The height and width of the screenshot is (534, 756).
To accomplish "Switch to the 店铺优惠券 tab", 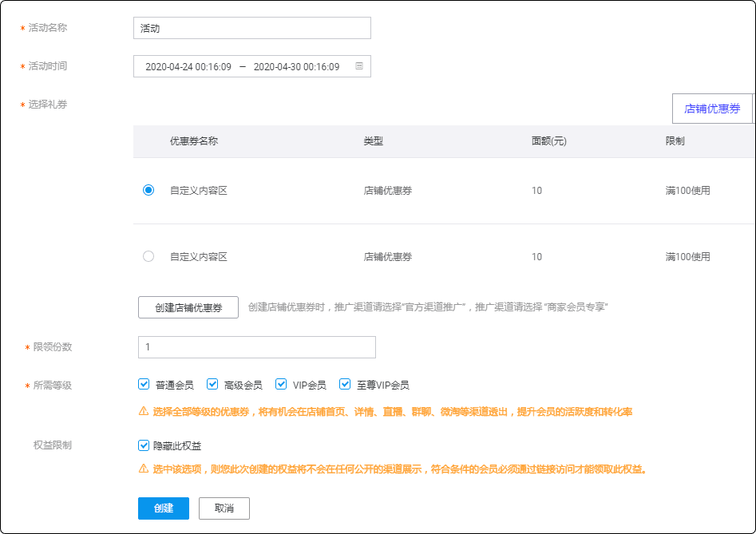I will click(712, 109).
